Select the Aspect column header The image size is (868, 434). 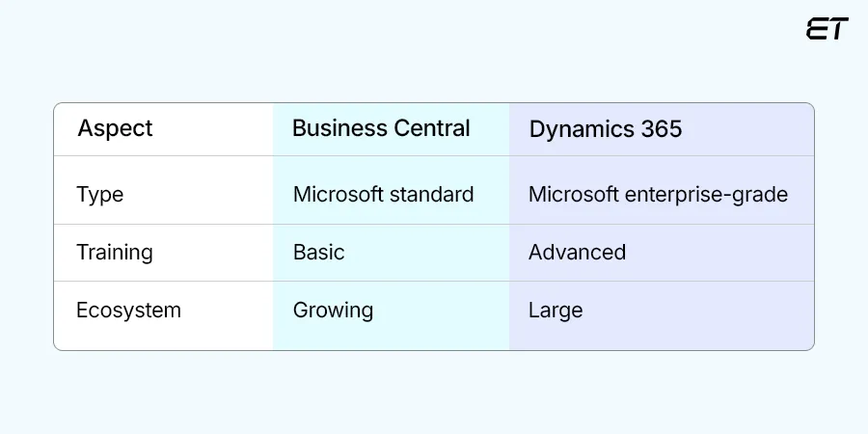(x=115, y=128)
